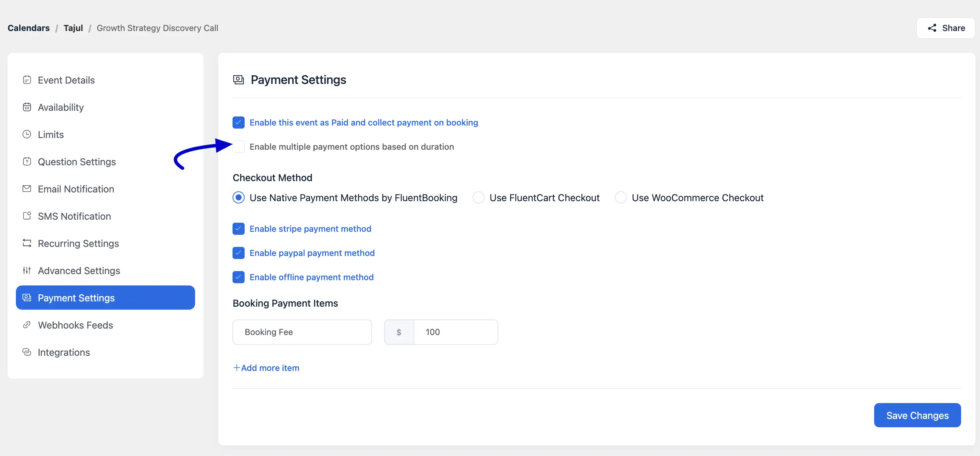Open Email Notification section

click(105, 189)
